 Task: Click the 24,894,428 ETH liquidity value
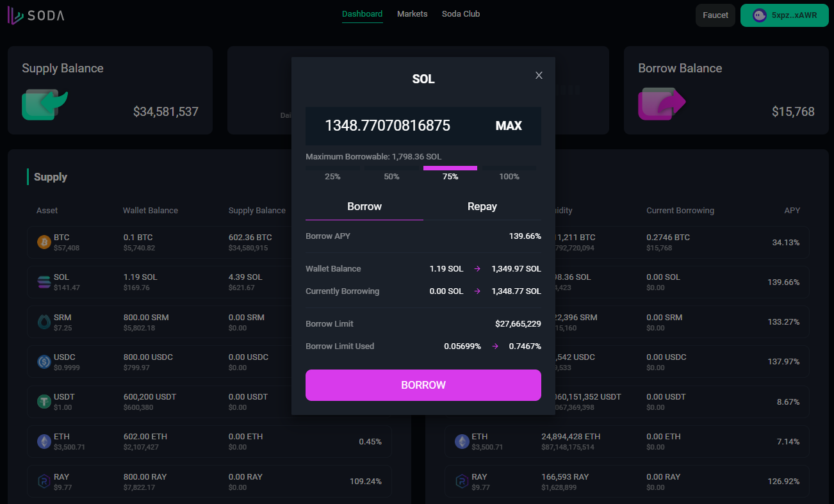pyautogui.click(x=571, y=437)
